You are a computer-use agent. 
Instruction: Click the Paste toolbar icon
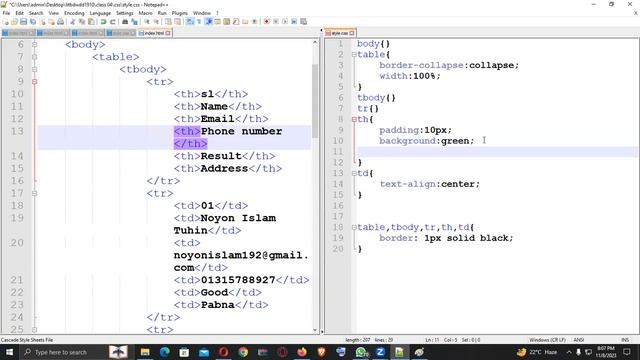91,21
